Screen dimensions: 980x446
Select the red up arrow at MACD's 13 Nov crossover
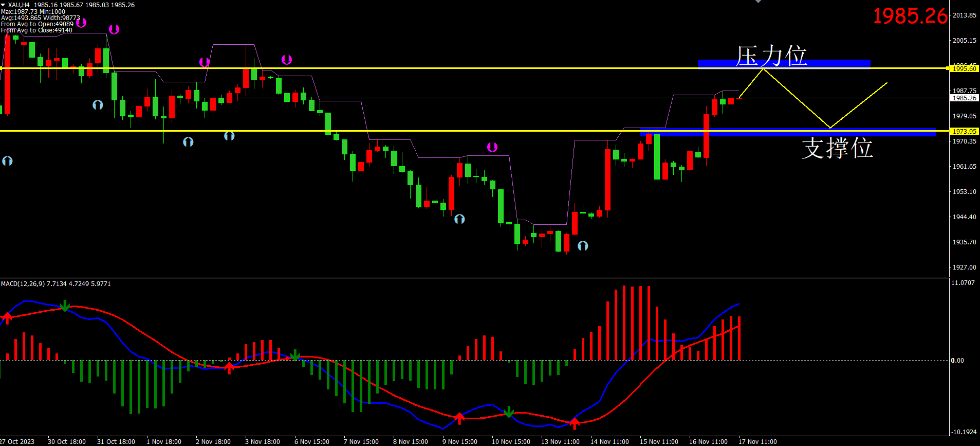click(575, 423)
